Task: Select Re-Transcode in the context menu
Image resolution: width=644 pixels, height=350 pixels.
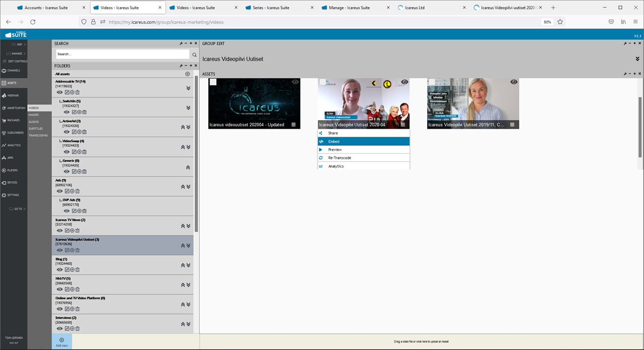Action: [x=363, y=158]
